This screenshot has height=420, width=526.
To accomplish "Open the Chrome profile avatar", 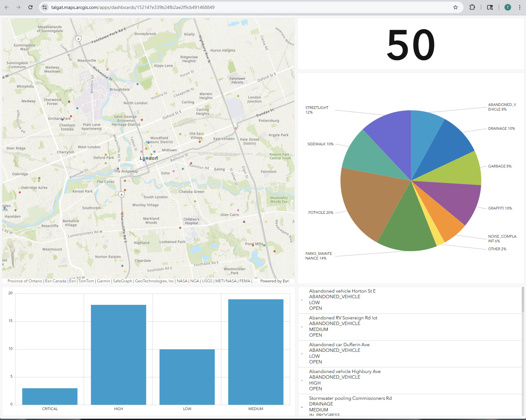I will click(x=507, y=7).
